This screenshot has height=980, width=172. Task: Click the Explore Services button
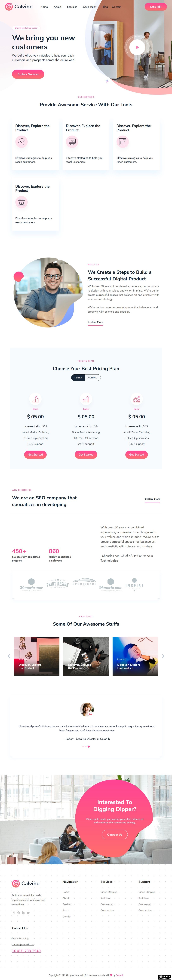(28, 74)
